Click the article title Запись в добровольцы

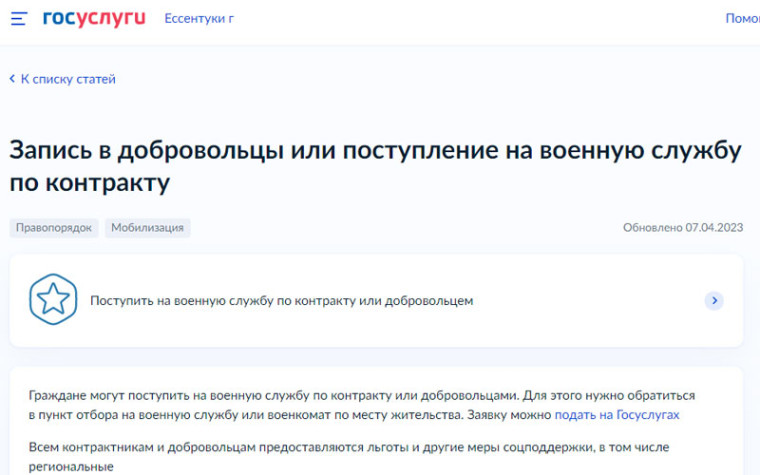pos(375,166)
